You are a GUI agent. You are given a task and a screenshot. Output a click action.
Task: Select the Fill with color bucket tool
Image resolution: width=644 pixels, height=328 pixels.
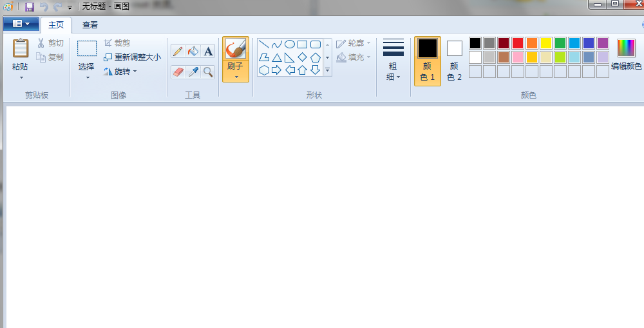click(x=193, y=52)
